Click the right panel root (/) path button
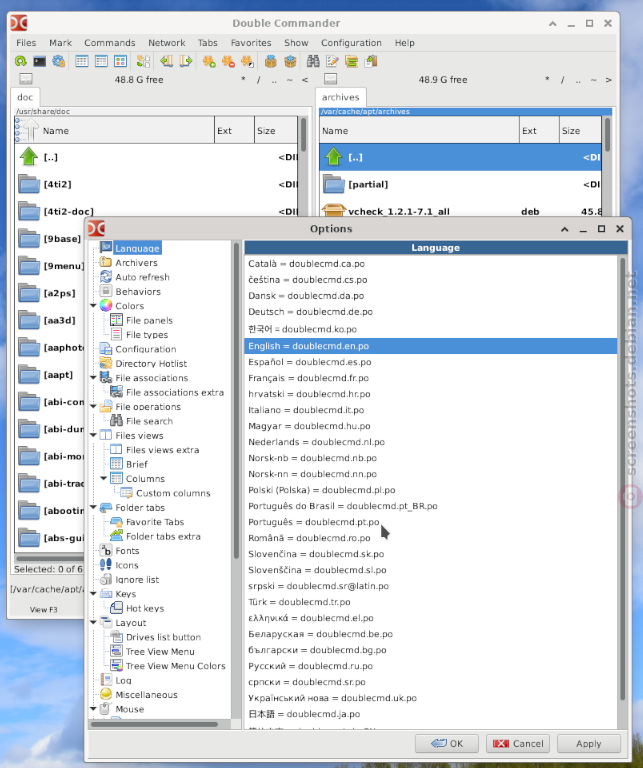The width and height of the screenshot is (643, 768). click(562, 80)
